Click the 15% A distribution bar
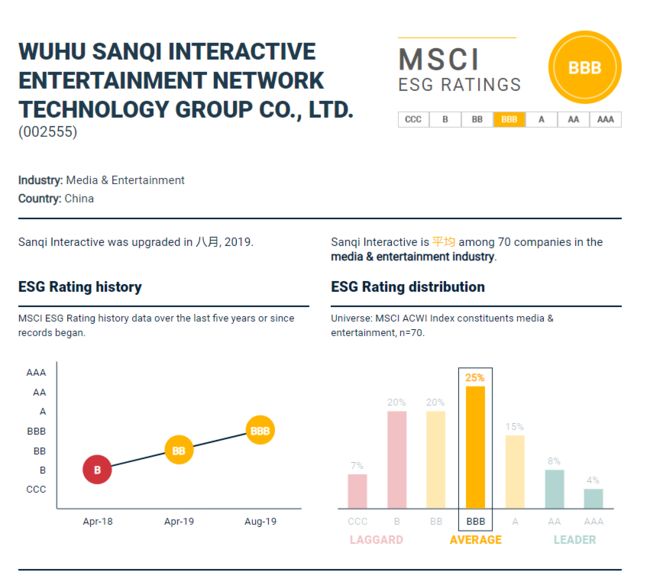The width and height of the screenshot is (650, 582). point(515,472)
